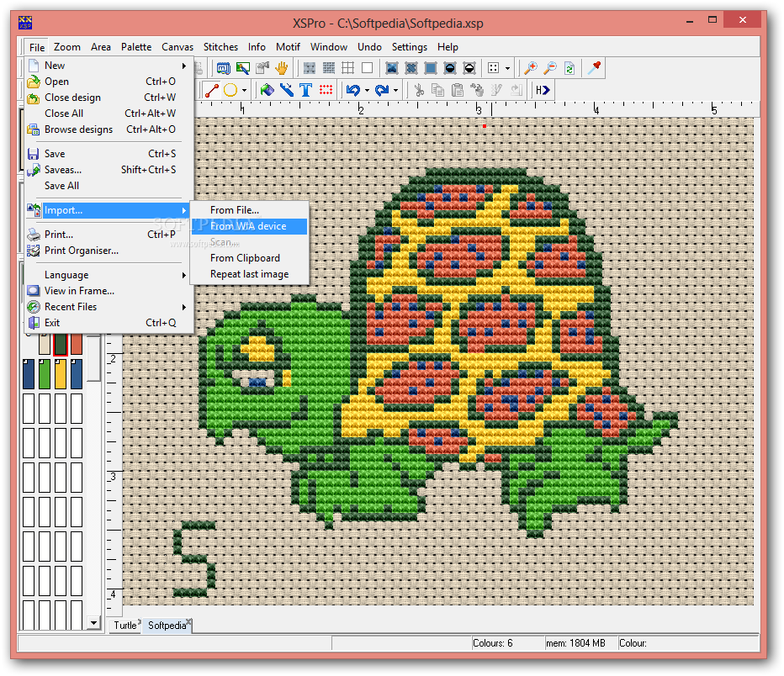This screenshot has width=784, height=676.
Task: Open the Canvas menu
Action: point(177,47)
